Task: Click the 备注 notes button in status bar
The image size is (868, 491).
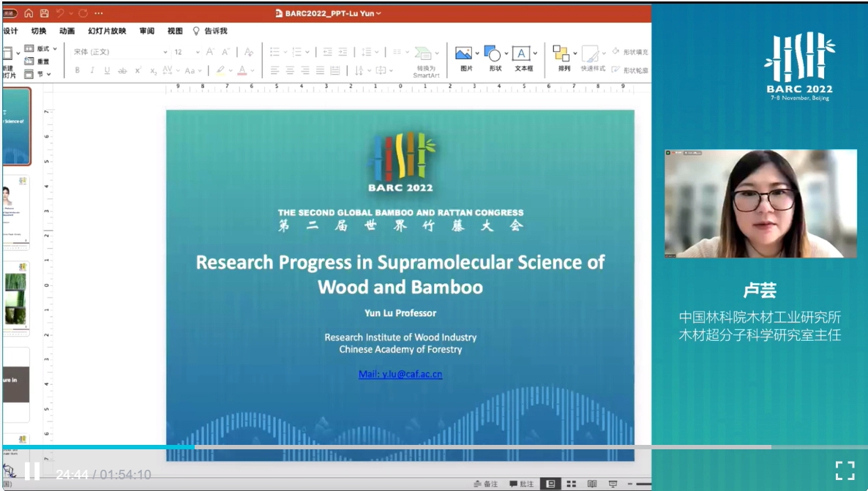Action: pos(485,484)
